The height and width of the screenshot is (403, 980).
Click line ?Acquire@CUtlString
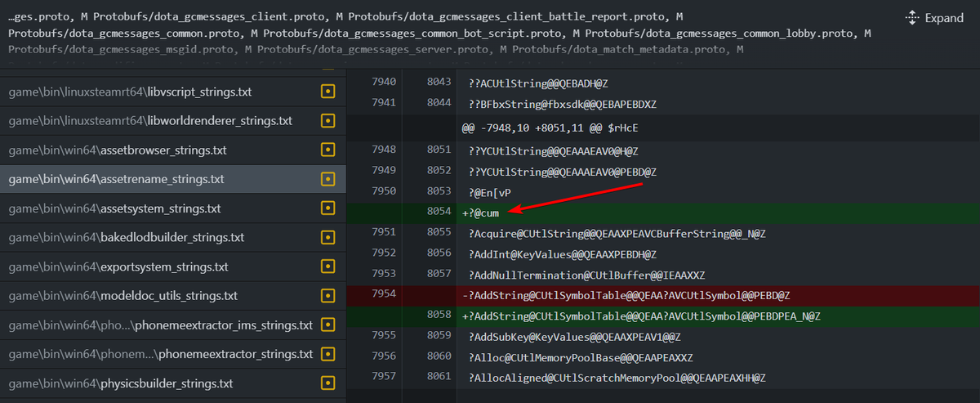pos(617,233)
